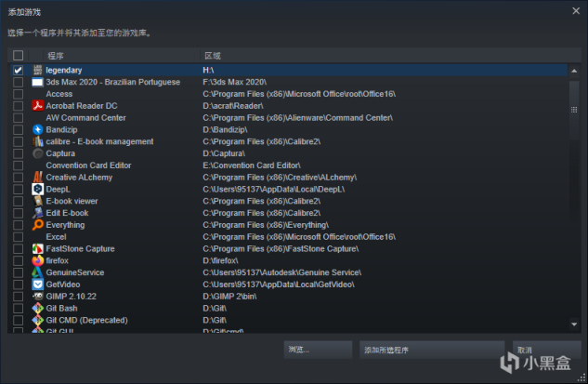588x384 pixels.
Task: Tick the Bandizip checkbox
Action: click(x=18, y=130)
